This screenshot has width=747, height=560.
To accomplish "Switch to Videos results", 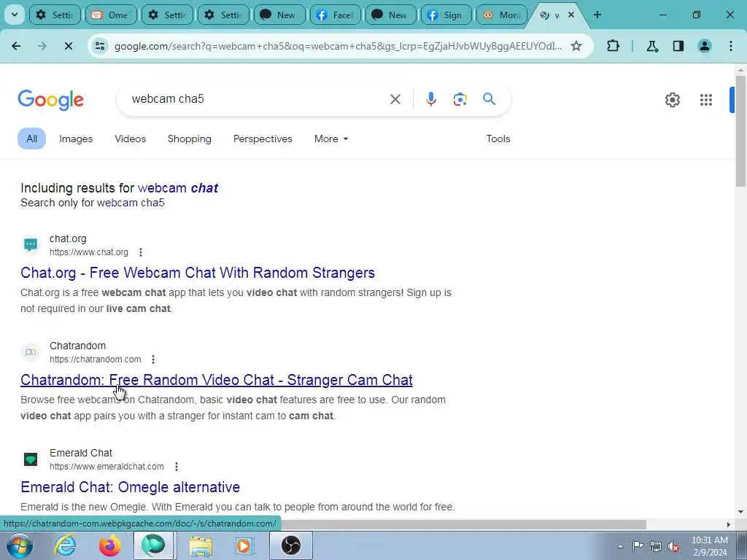I will 130,139.
